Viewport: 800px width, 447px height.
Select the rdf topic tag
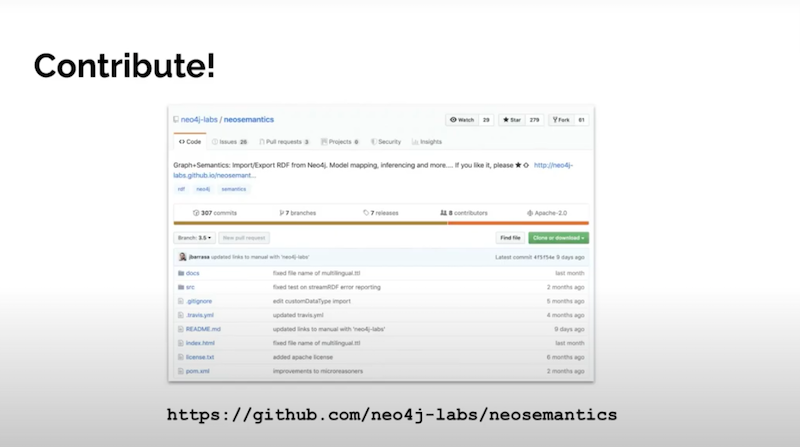click(x=181, y=189)
